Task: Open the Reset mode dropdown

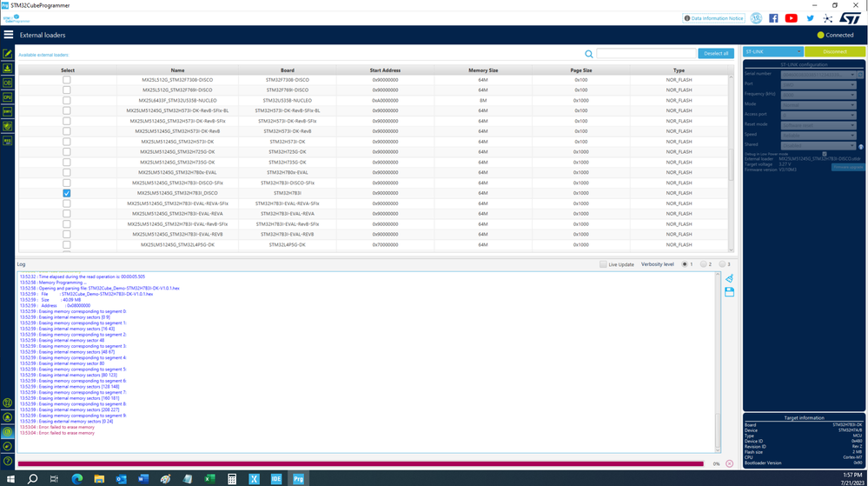Action: click(818, 124)
